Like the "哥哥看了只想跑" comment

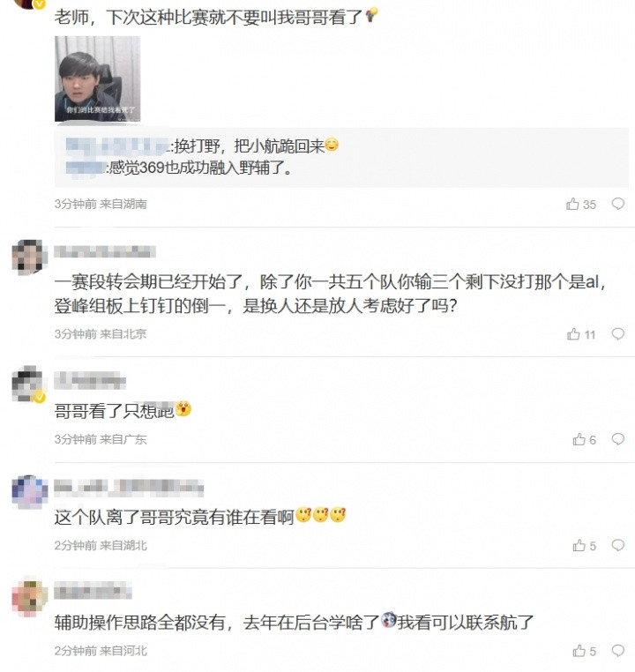(x=579, y=439)
